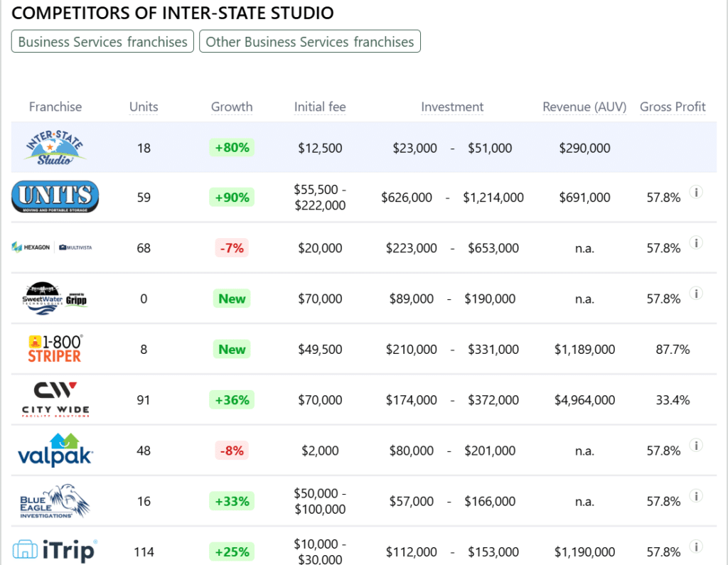Select the $49,500 initial fee cell
The height and width of the screenshot is (565, 728).
[x=320, y=349]
